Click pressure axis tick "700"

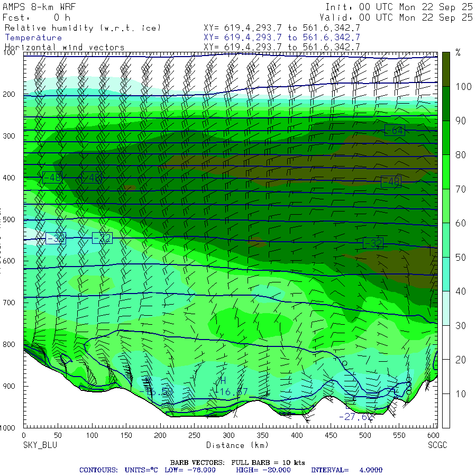coord(9,303)
